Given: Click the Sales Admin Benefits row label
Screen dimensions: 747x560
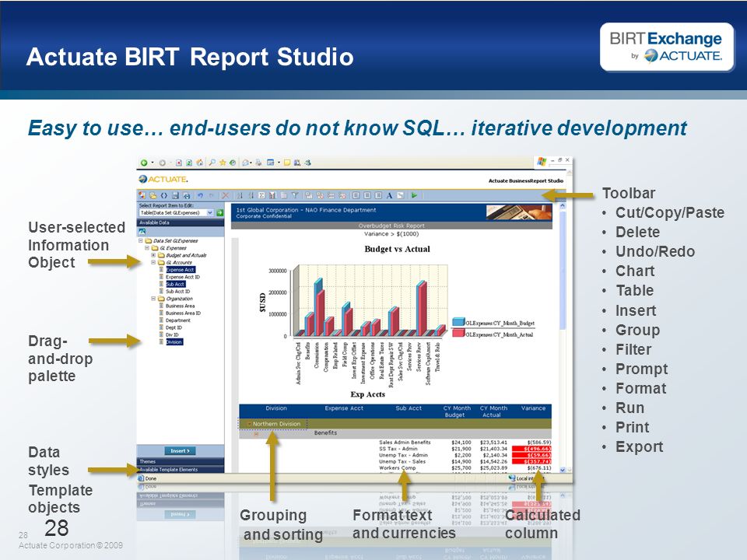Looking at the screenshot, I should (405, 443).
